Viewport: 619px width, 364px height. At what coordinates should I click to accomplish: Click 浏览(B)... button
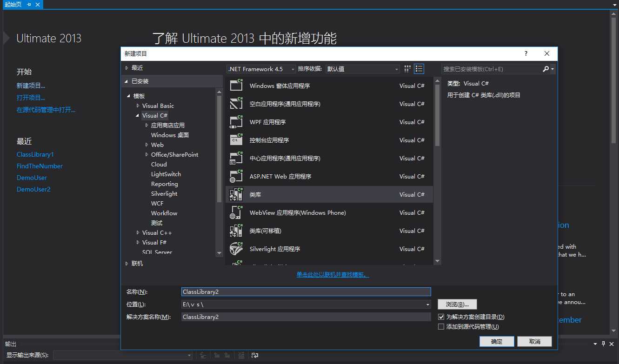458,304
